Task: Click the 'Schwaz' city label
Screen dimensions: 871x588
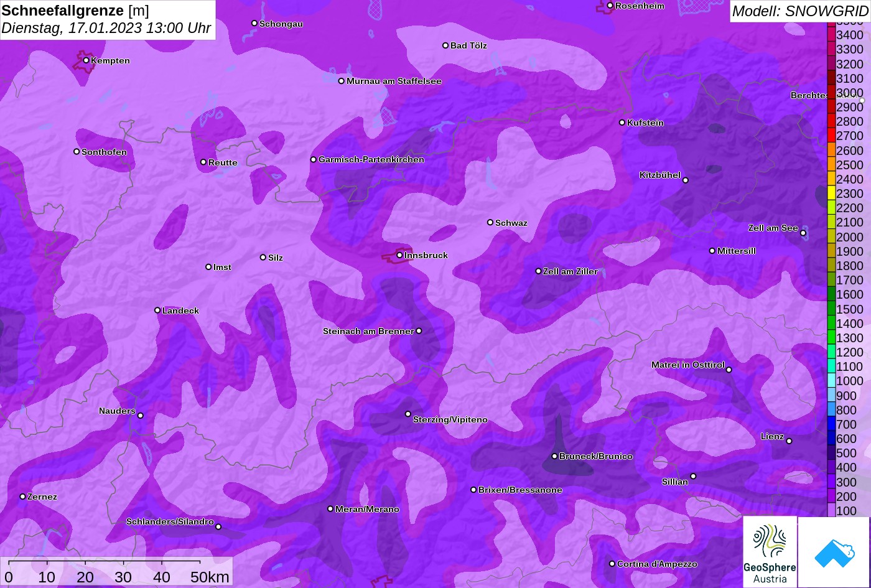Action: click(511, 223)
